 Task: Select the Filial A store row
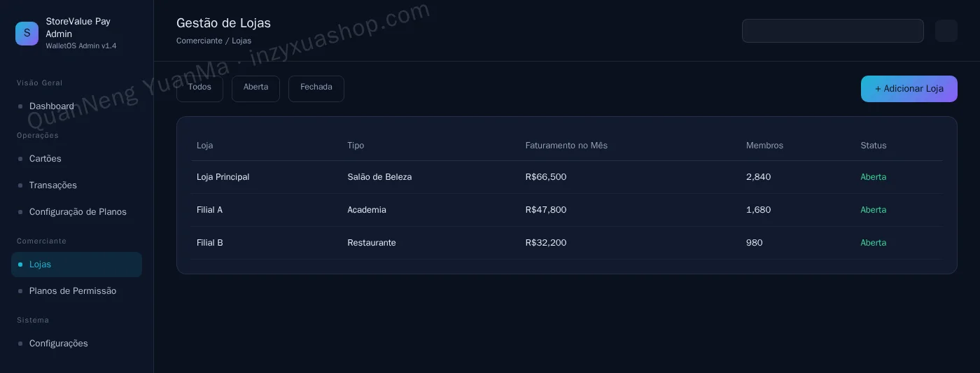567,210
